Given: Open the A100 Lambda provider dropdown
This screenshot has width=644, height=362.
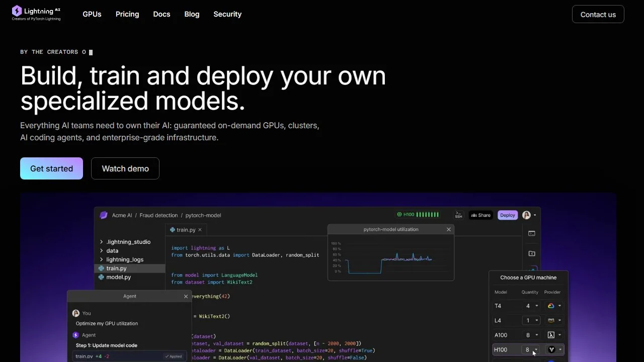Looking at the screenshot, I should 554,335.
